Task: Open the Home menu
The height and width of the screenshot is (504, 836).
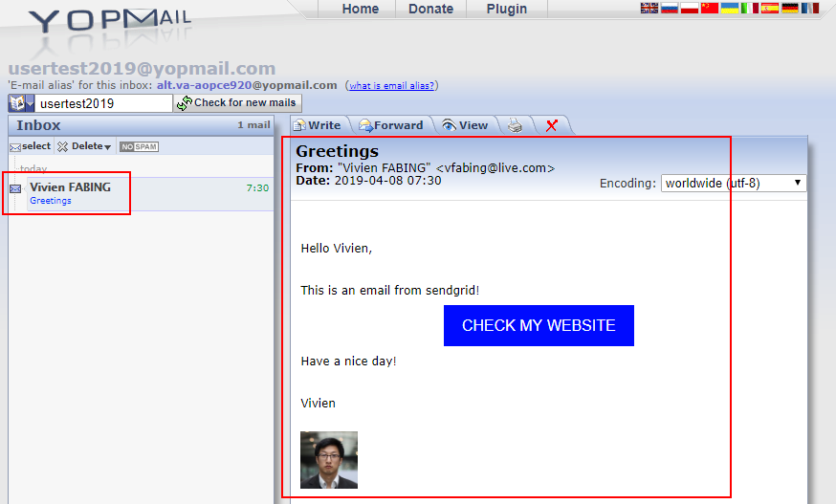Action: (x=361, y=9)
